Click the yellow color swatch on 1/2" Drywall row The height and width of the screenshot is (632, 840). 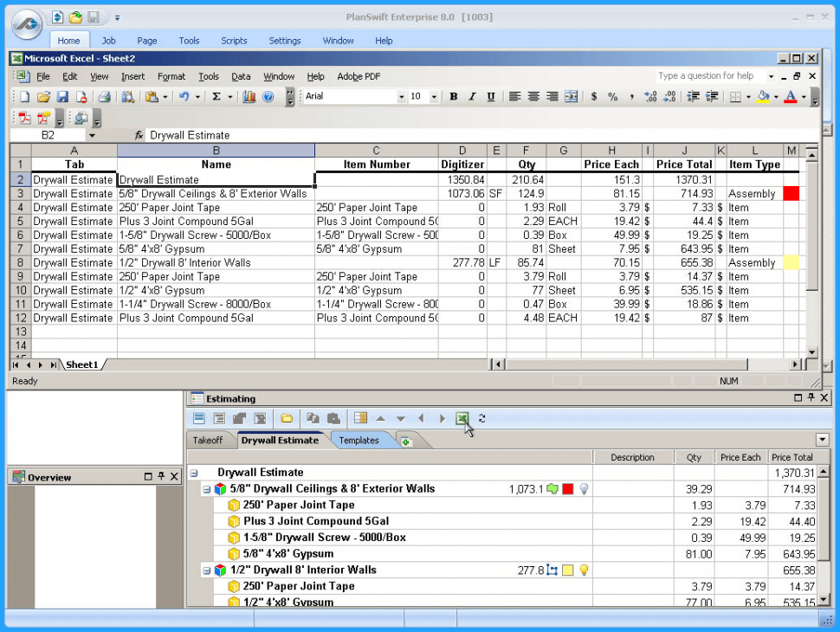point(568,571)
